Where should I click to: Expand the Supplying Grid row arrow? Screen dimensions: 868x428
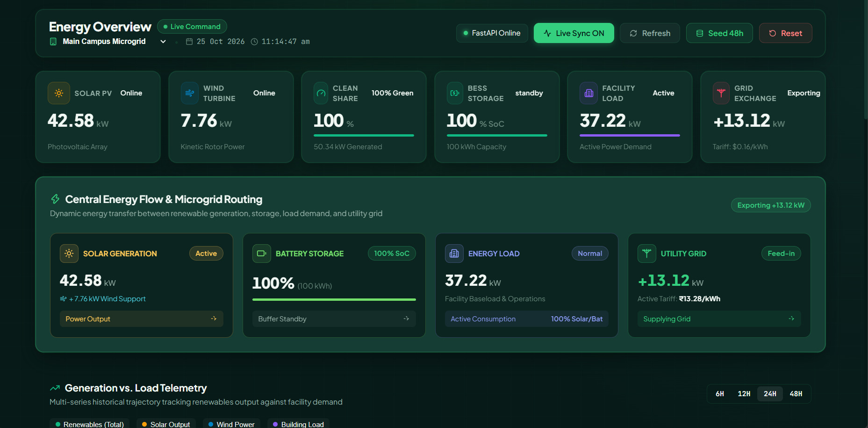coord(791,319)
